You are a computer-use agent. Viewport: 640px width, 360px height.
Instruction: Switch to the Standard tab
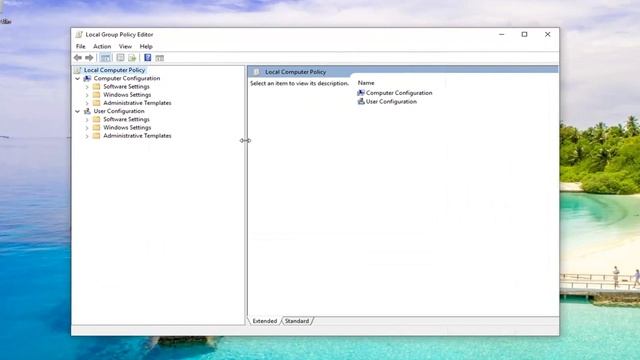coord(297,321)
